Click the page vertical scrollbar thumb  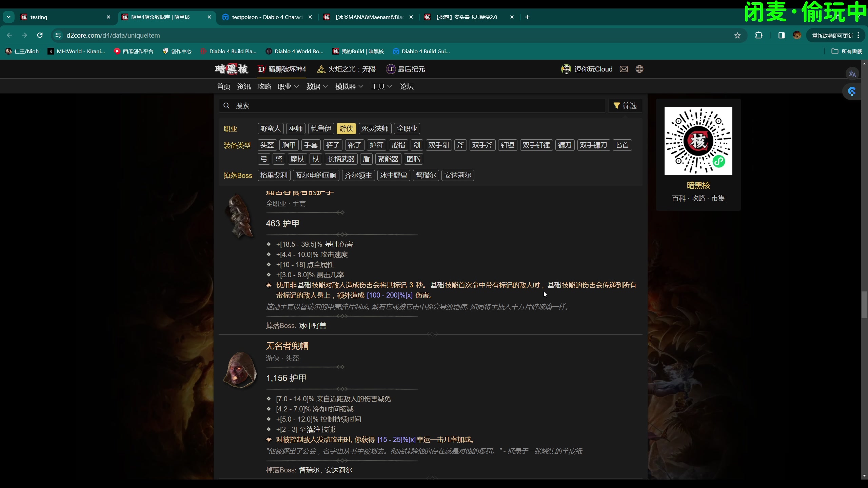tap(864, 305)
